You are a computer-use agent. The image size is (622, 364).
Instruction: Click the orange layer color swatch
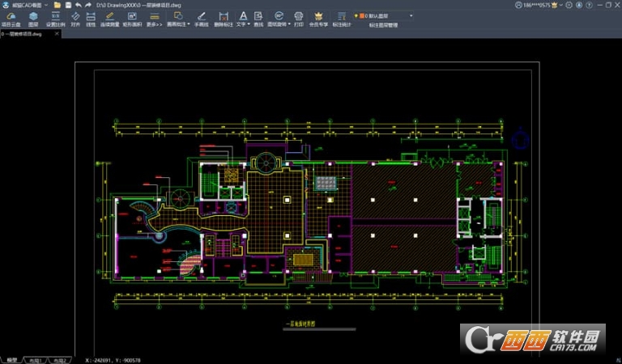pos(362,16)
